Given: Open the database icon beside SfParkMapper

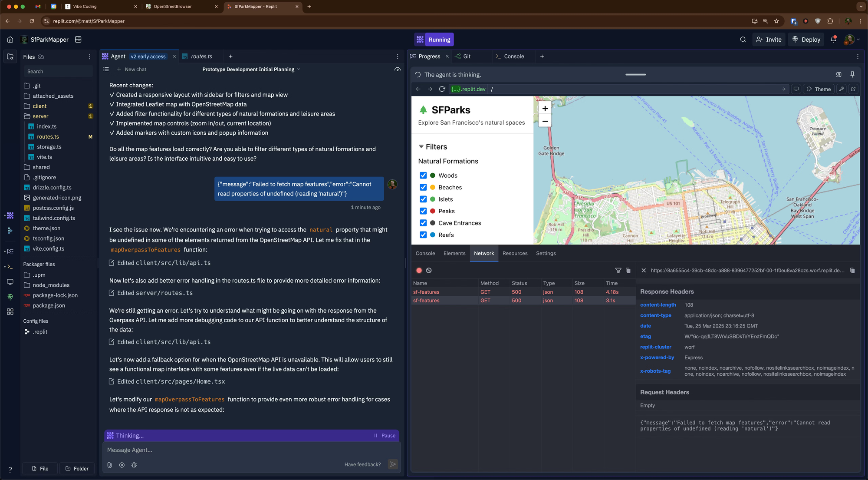Looking at the screenshot, I should click(x=78, y=40).
